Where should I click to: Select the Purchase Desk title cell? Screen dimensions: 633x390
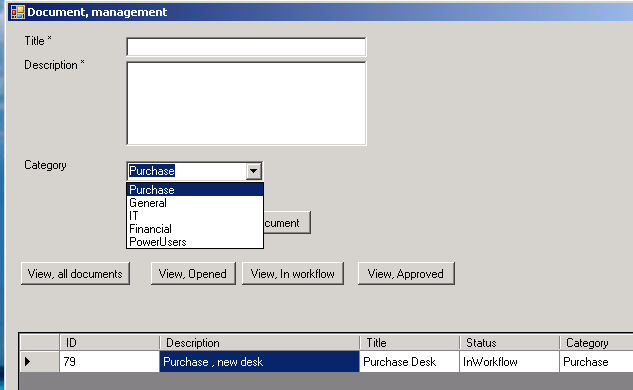pos(409,361)
